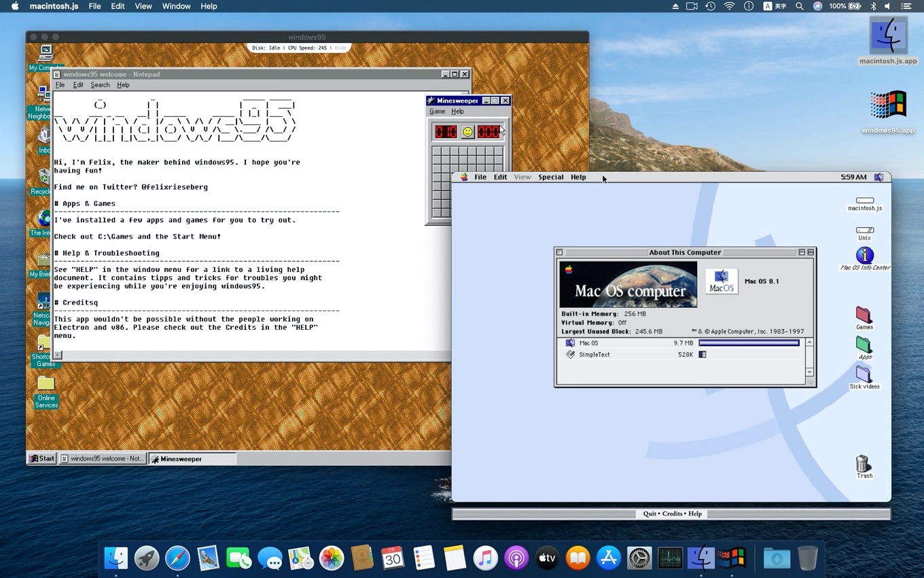924x578 pixels.
Task: Open the Apple menu in the emulated Mac OS
Action: coord(464,177)
